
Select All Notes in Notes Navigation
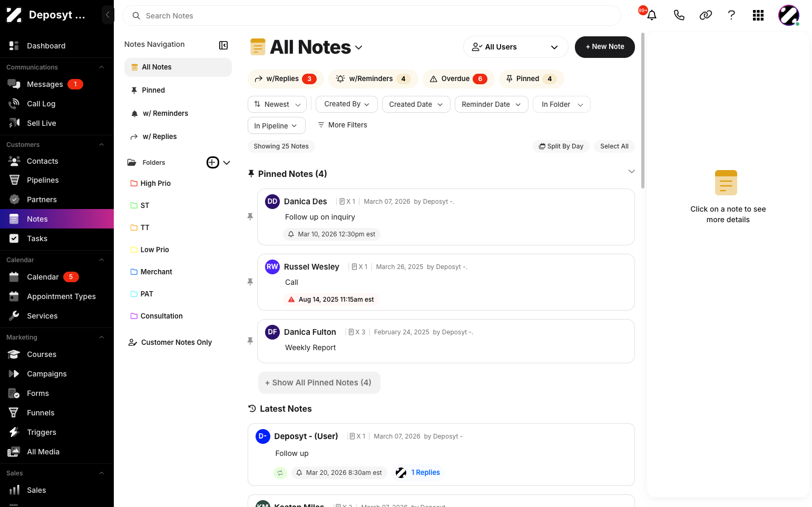tap(178, 67)
